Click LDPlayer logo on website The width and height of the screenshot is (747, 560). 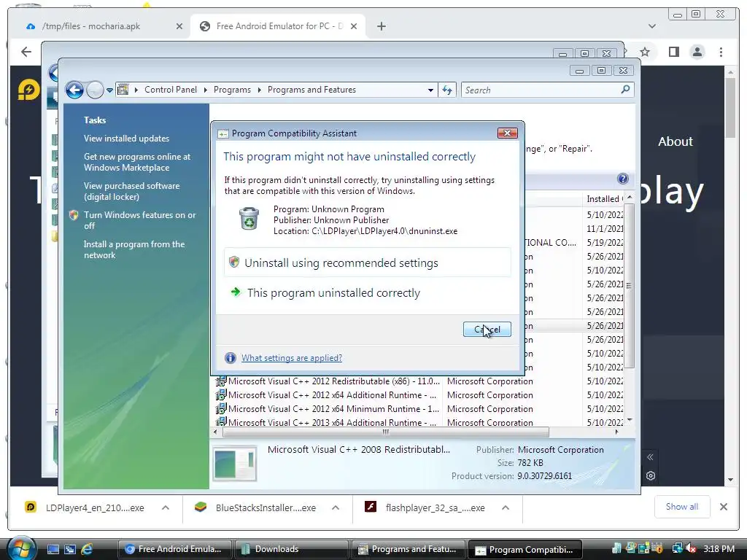click(x=29, y=89)
